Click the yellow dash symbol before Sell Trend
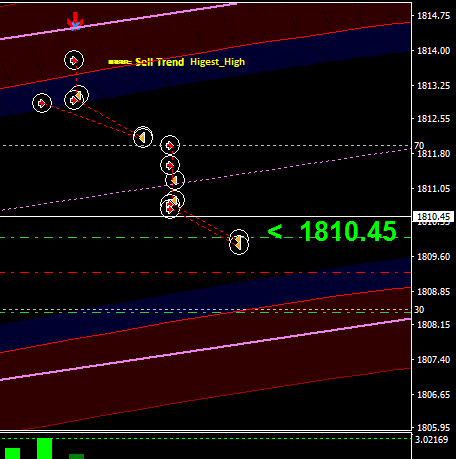Screen dimensions: 456x459 (x=120, y=62)
